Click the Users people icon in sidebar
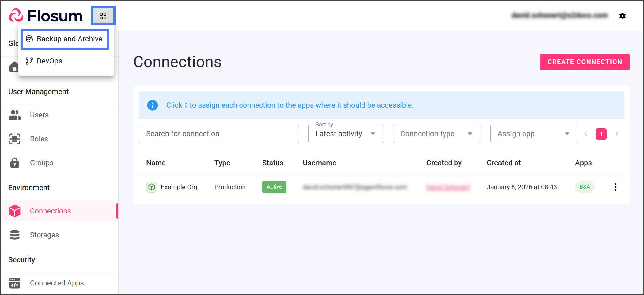 click(x=15, y=115)
